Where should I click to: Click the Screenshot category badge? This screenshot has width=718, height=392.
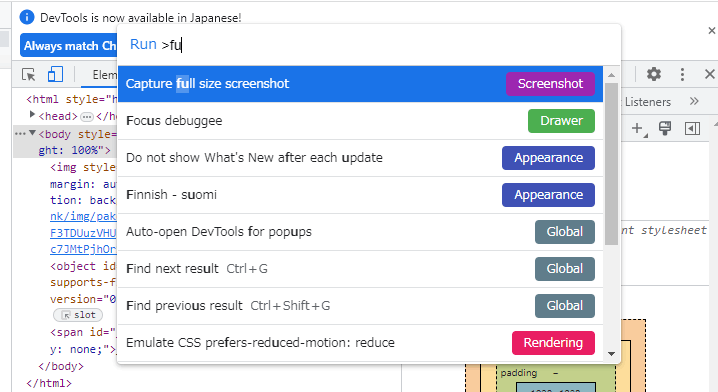[x=550, y=84]
